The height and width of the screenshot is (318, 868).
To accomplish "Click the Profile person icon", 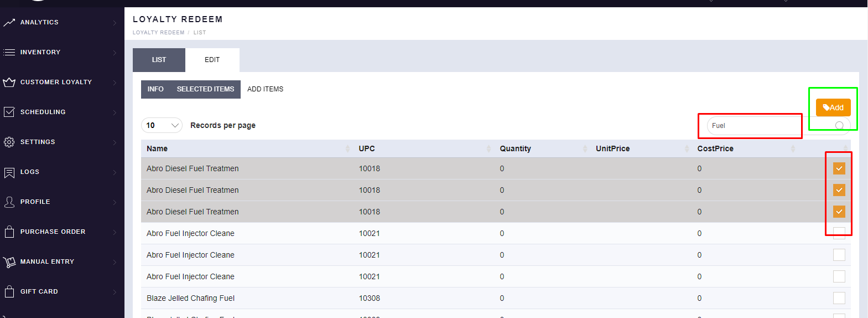I will [x=9, y=202].
